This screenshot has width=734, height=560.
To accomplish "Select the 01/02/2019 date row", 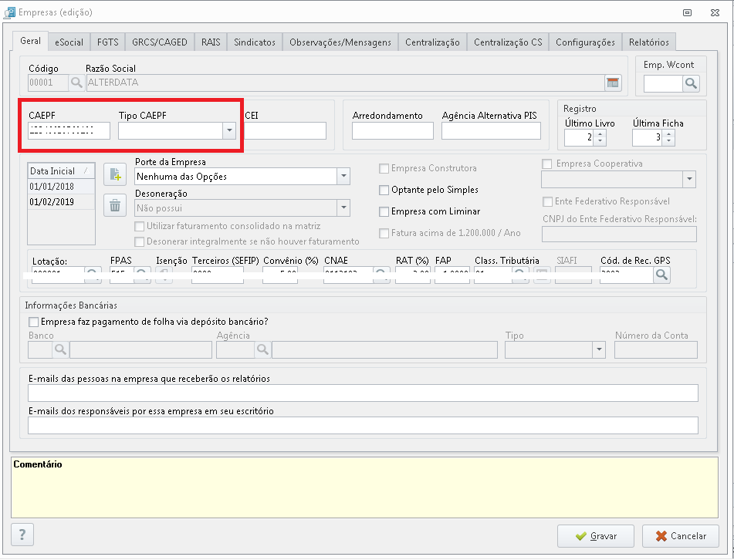I will point(61,201).
